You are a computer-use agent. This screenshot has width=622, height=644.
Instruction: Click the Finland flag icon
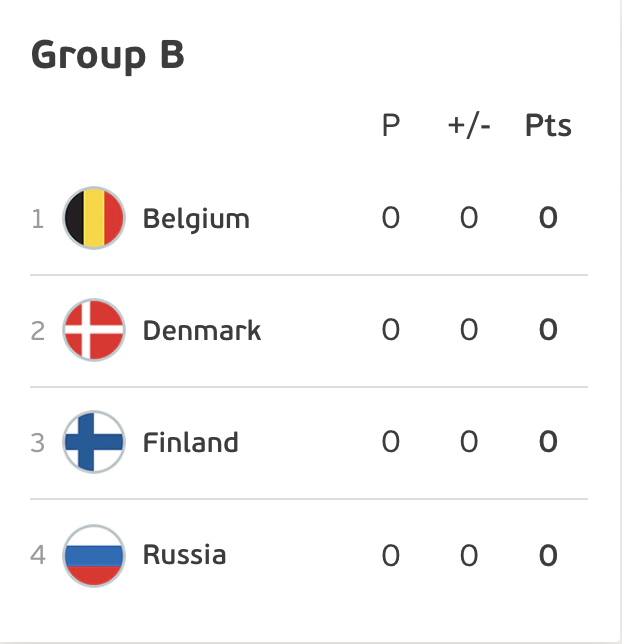(x=94, y=442)
